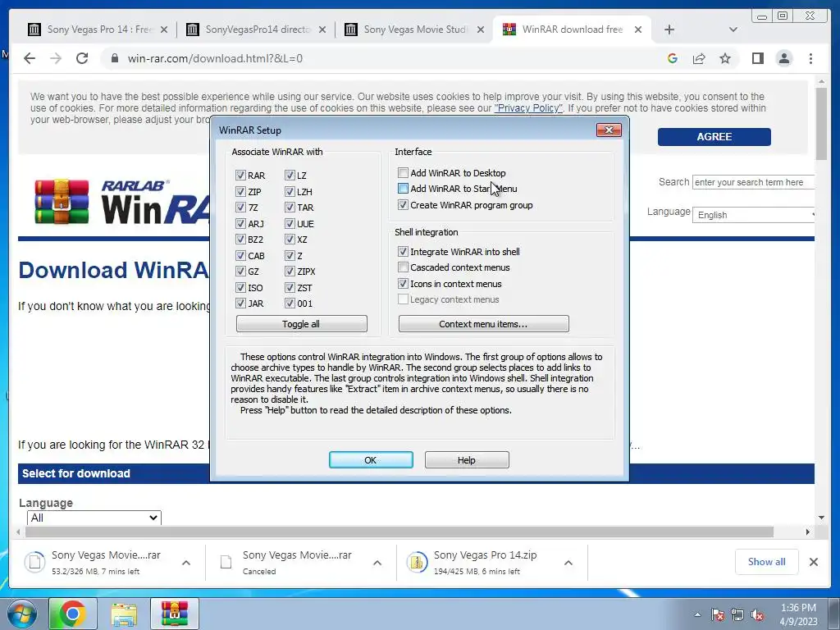
Task: Toggle the ZIPX association checkbox
Action: pos(290,272)
